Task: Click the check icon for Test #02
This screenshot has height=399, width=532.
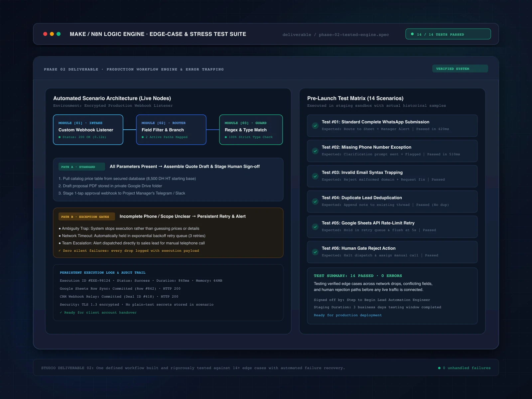Action: [315, 151]
